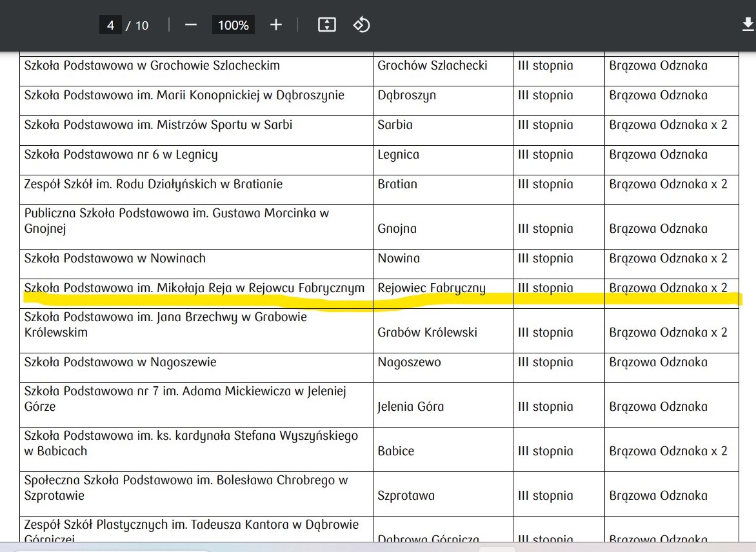Download the PDF document

[x=748, y=25]
